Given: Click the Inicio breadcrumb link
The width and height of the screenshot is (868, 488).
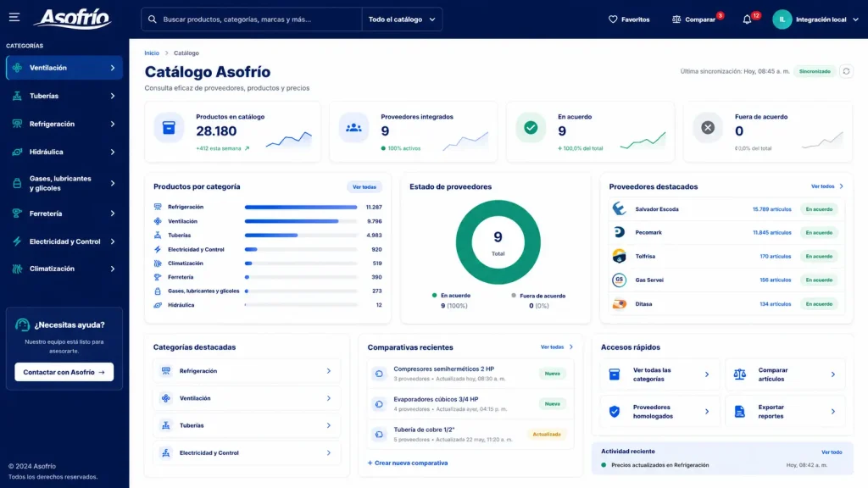Looking at the screenshot, I should pos(152,53).
